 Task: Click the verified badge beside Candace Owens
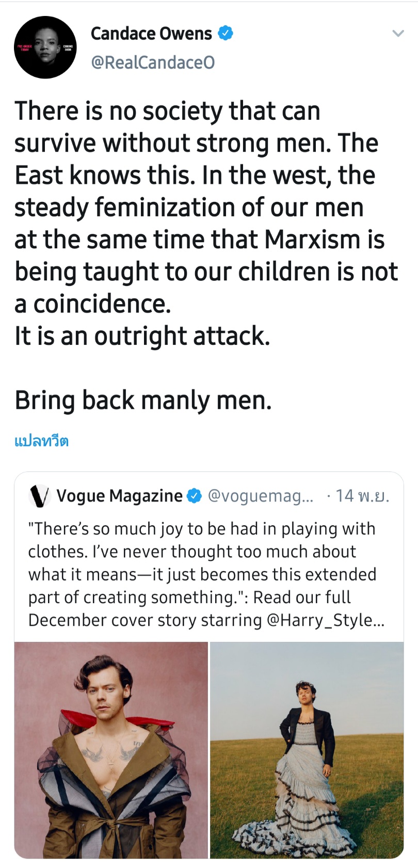pos(226,34)
